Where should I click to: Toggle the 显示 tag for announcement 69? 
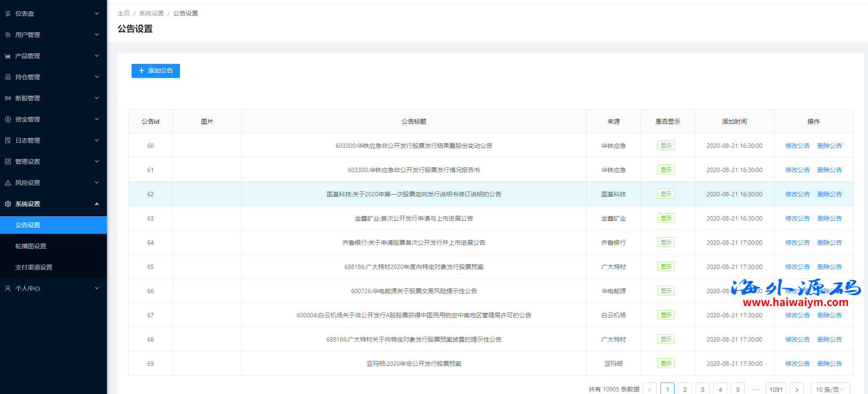point(666,364)
